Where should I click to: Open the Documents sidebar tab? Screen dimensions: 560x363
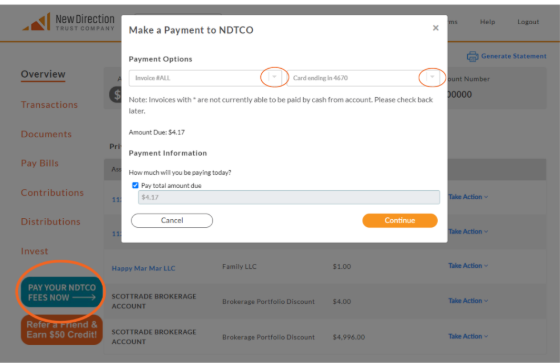point(46,134)
